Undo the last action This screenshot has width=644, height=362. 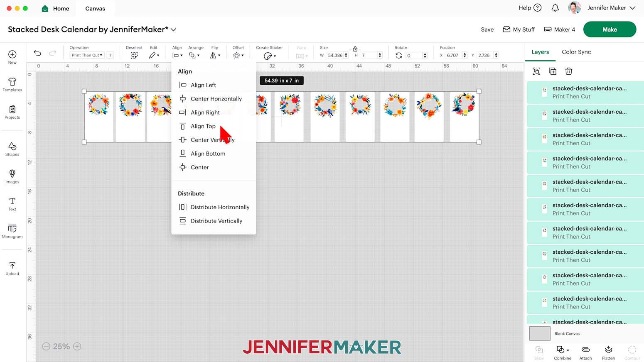click(37, 53)
